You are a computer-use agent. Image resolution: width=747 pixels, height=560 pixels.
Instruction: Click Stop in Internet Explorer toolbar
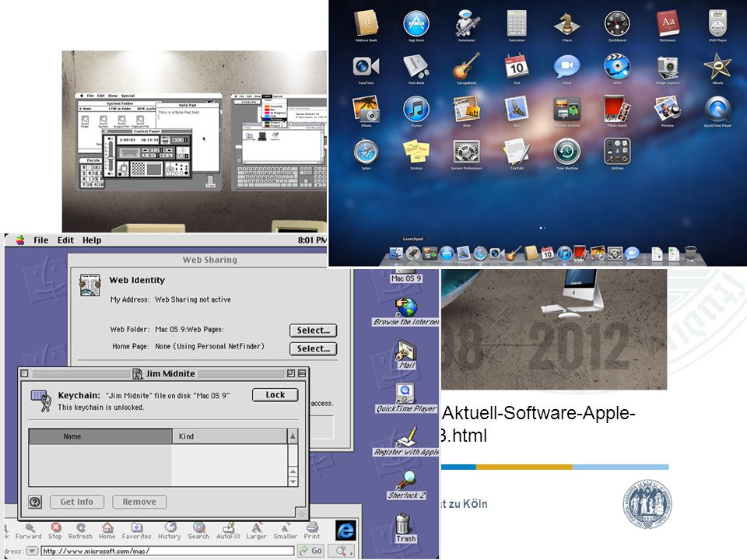tap(55, 530)
